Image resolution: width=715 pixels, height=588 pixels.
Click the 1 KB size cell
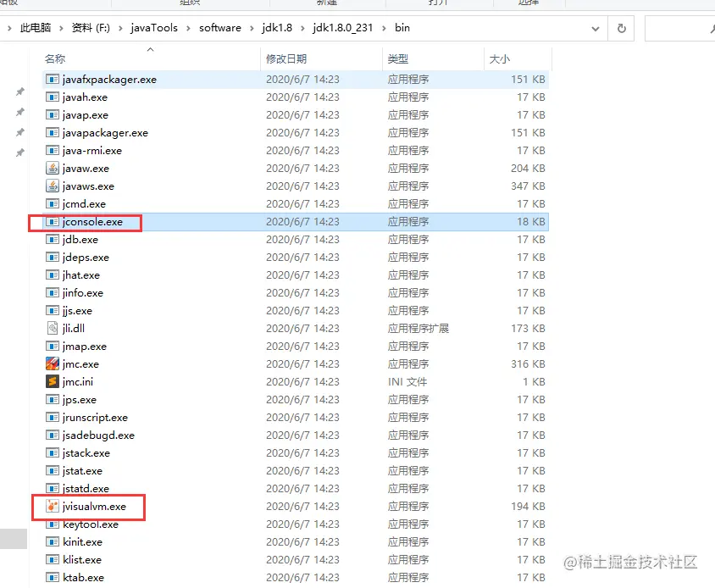coord(534,382)
